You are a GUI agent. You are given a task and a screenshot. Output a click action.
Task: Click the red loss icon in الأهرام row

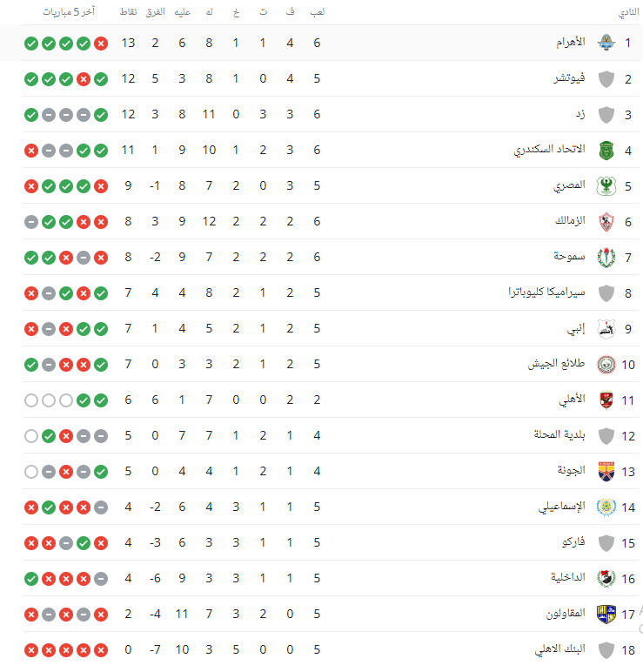point(101,43)
